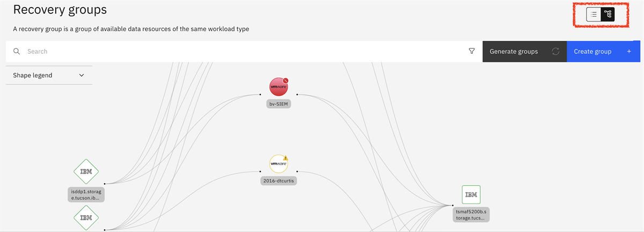Focus the Search input field
The image size is (644, 232).
point(244,52)
